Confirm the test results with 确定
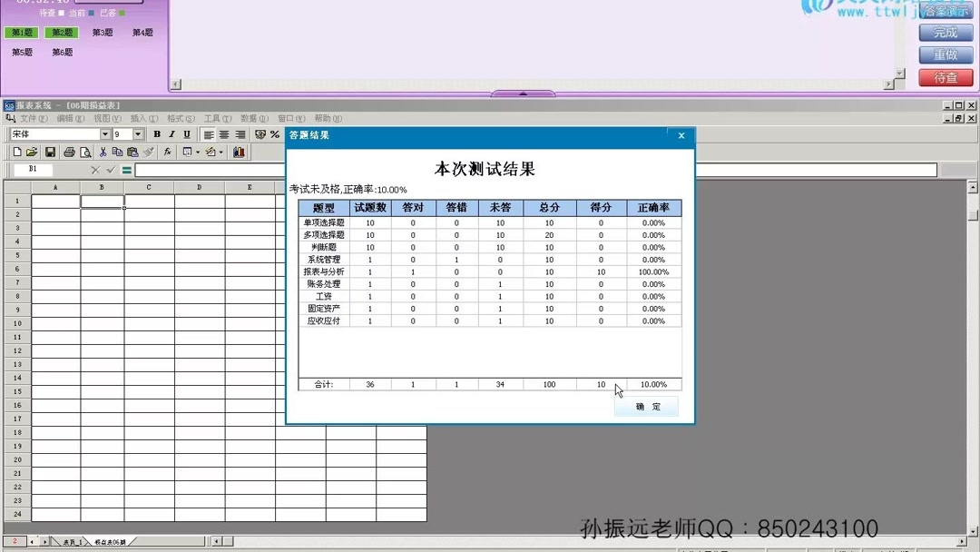The width and height of the screenshot is (980, 552). coord(645,407)
